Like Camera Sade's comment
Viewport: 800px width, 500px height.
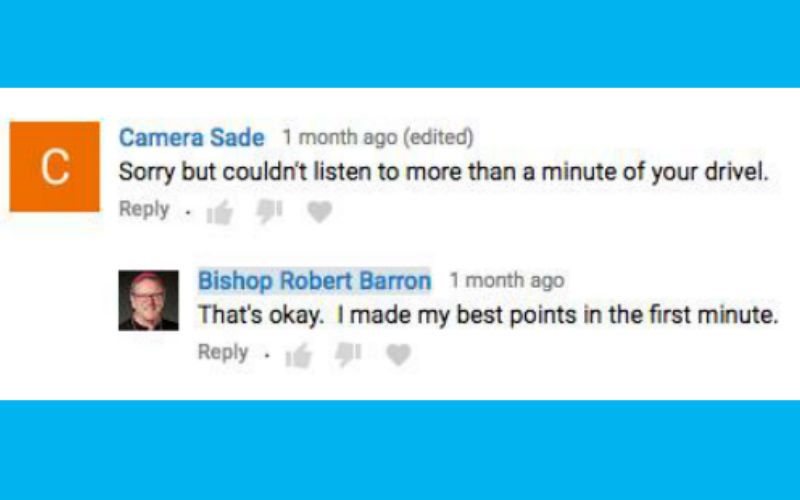click(219, 212)
